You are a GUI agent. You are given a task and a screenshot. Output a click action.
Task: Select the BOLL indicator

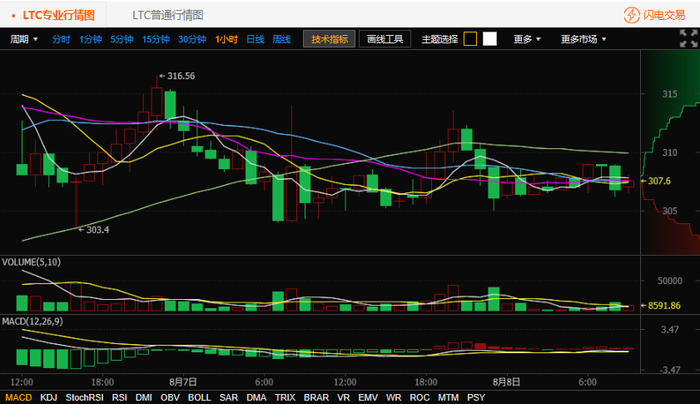(x=199, y=397)
